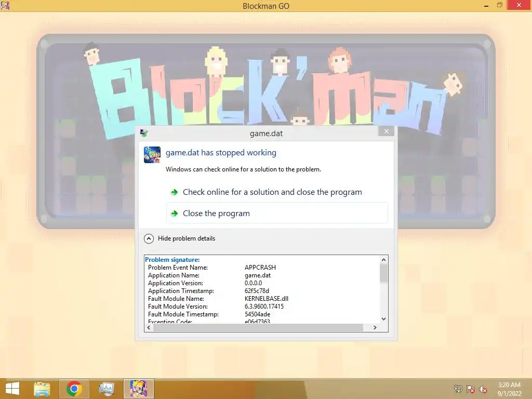Open the system monitor taskbar icon

[x=107, y=389]
